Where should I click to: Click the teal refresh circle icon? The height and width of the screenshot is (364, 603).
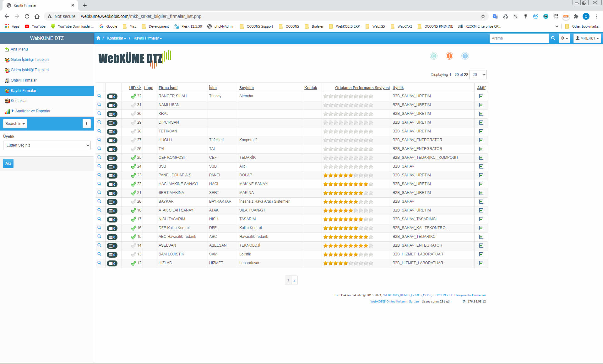pyautogui.click(x=434, y=56)
